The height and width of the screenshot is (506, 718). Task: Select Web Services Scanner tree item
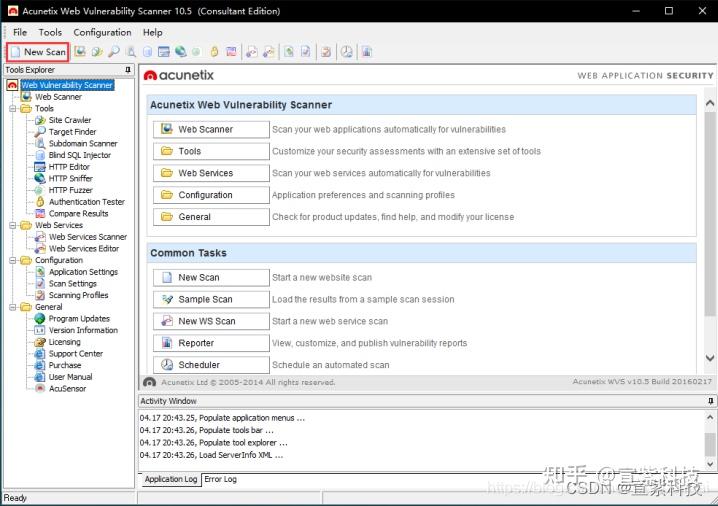tap(88, 237)
